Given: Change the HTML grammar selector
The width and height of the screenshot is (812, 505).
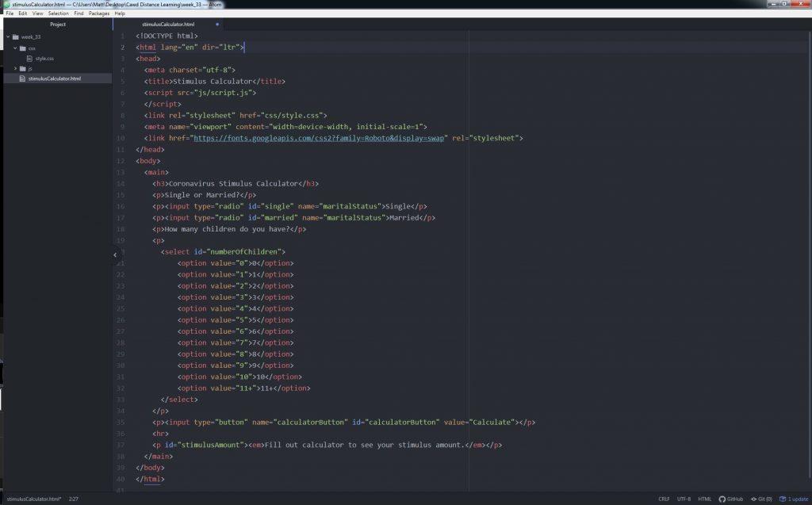Looking at the screenshot, I should 704,499.
